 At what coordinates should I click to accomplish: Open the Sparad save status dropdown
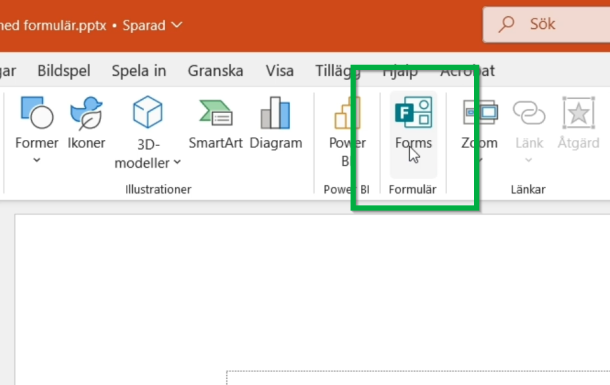(152, 25)
